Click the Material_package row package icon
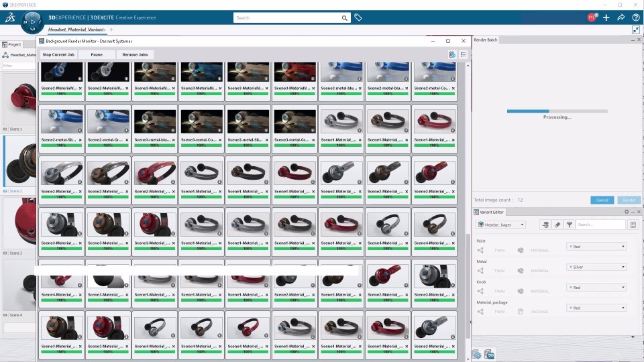 click(x=521, y=312)
